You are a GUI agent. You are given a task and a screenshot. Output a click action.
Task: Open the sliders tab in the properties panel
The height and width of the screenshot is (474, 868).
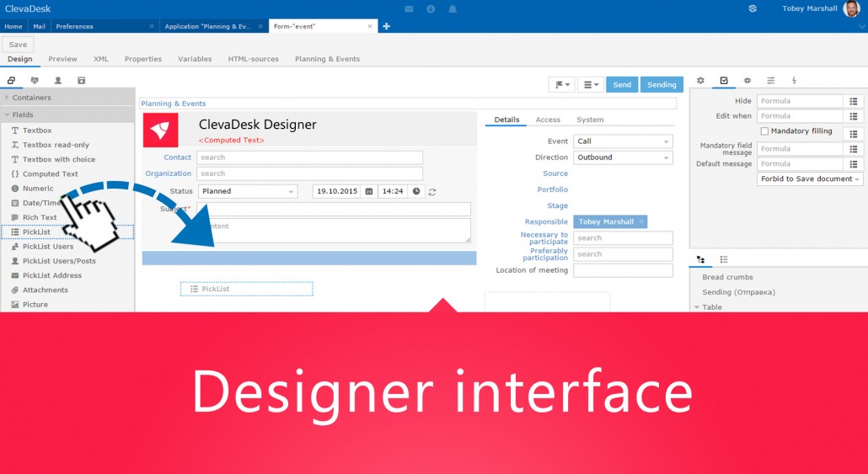(770, 80)
